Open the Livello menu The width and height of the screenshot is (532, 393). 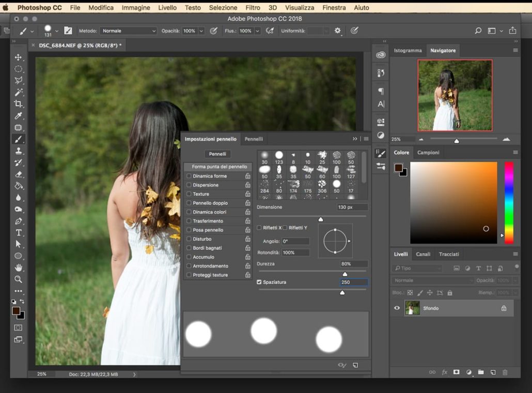point(167,7)
